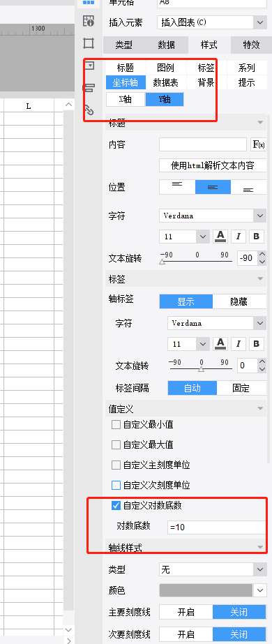Click the title 内容 input field
Image resolution: width=272 pixels, height=644 pixels.
coord(203,144)
